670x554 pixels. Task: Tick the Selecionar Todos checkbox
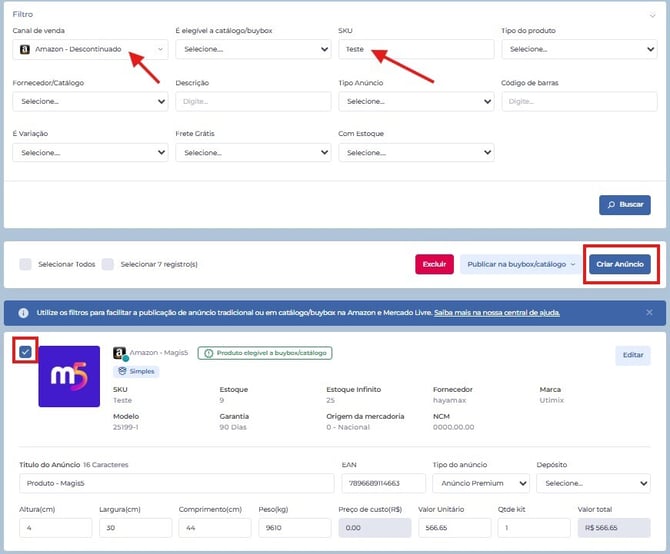27,264
